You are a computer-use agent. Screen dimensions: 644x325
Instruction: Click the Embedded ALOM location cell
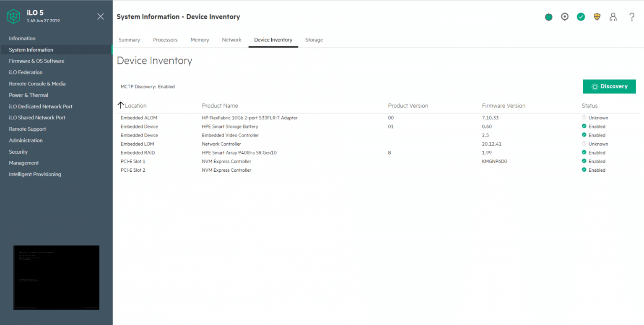click(x=139, y=118)
